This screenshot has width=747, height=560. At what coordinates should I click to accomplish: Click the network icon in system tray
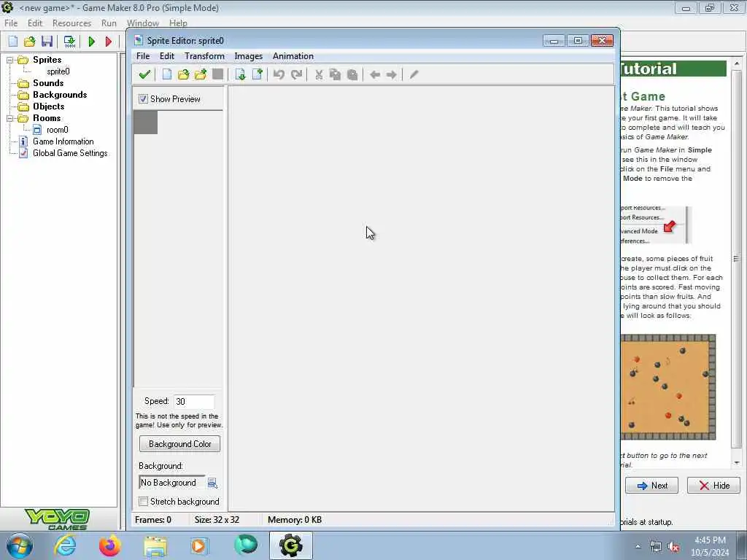tap(656, 547)
